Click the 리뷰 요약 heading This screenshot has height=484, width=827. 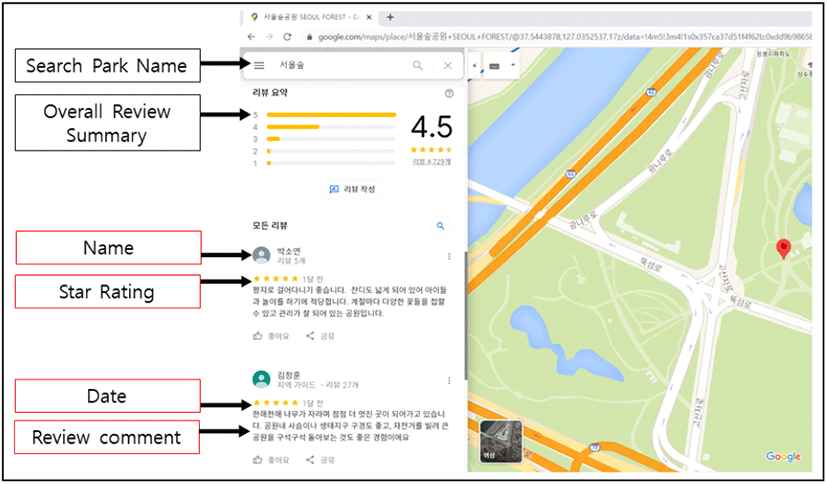270,93
